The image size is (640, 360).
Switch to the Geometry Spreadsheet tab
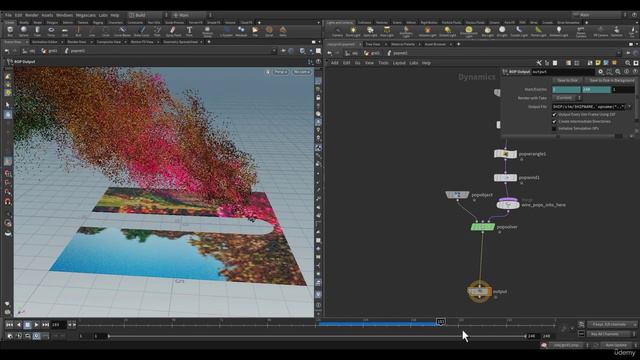click(180, 42)
